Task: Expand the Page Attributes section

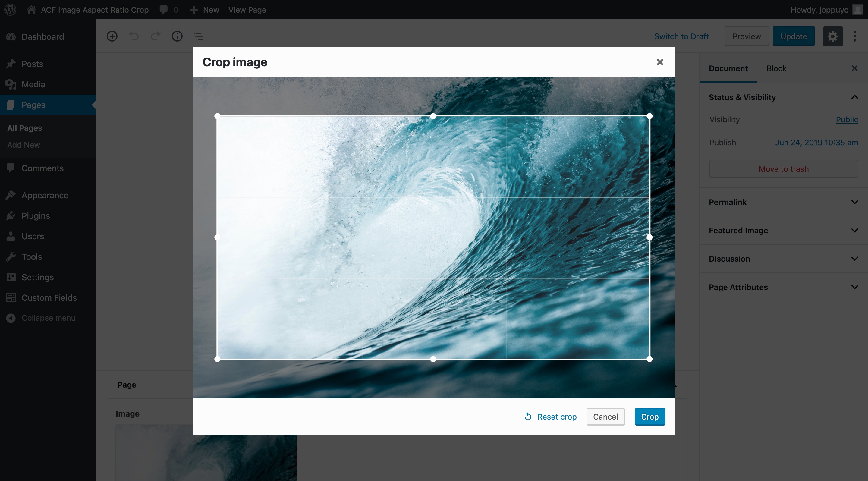Action: 783,287
